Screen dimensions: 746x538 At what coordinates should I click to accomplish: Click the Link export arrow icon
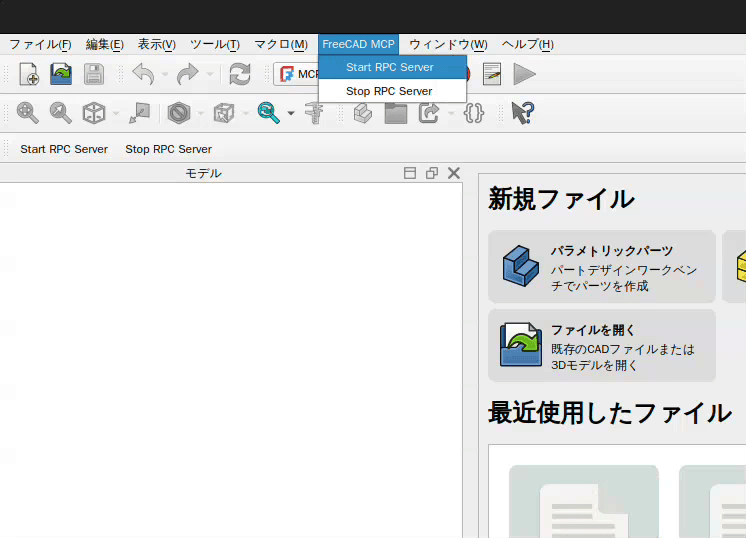click(x=429, y=113)
